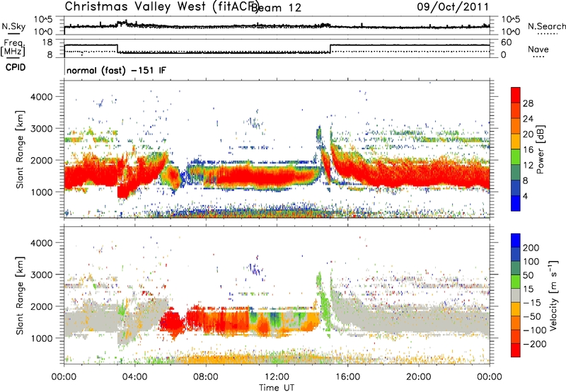Viewport: 566px width, 392px height.
Task: Click the 18 tick on the frequency axis
Action: coord(47,42)
